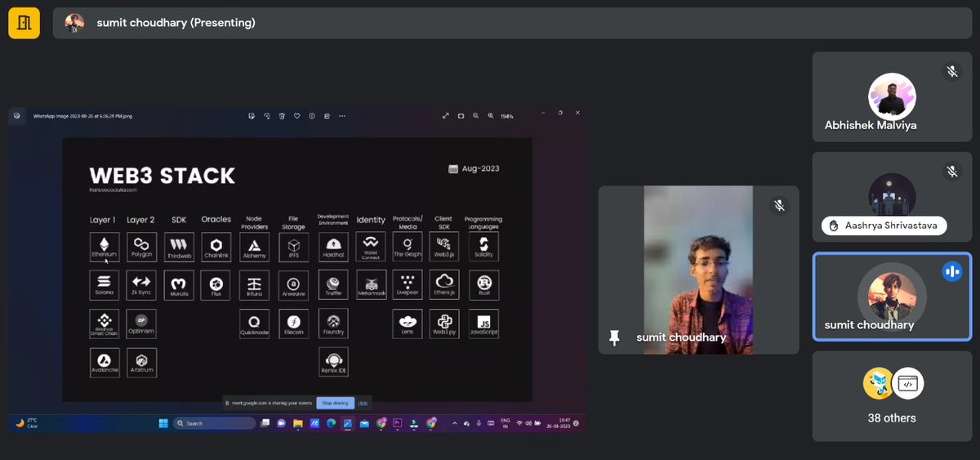Open Adobe Premiere Pro on the taskbar
Image resolution: width=980 pixels, height=460 pixels.
click(398, 423)
